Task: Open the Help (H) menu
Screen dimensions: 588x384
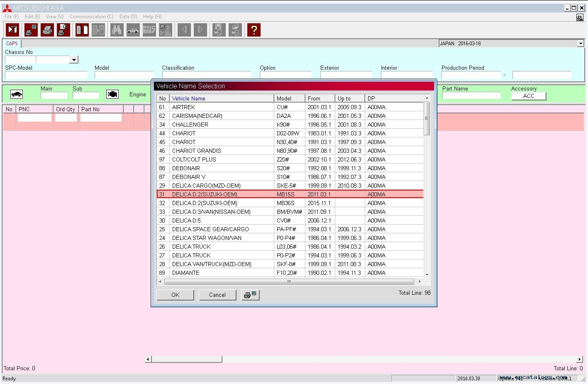Action: (152, 17)
